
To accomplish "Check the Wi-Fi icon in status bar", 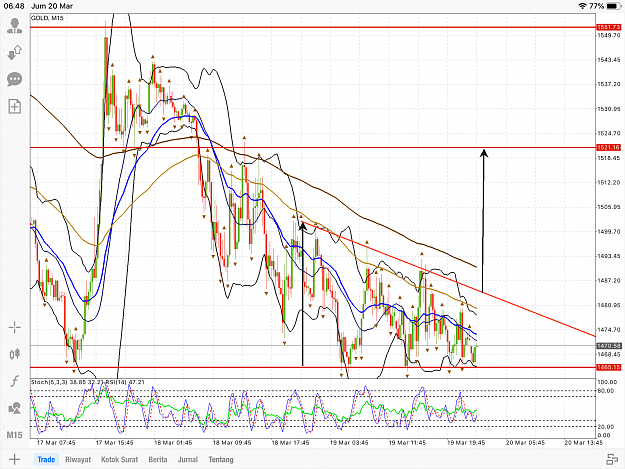I will 582,6.
